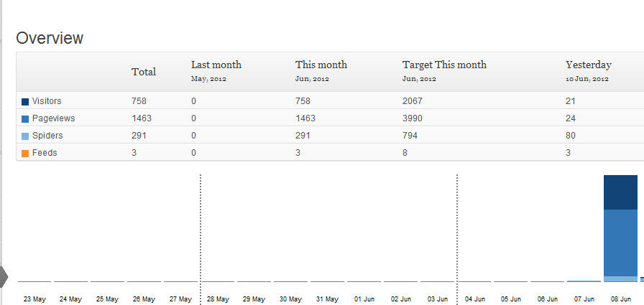Click the light blue Spiders legend swatch
644x305 pixels.
tap(25, 136)
